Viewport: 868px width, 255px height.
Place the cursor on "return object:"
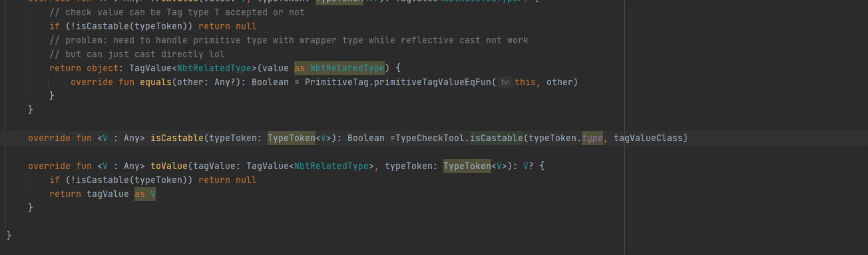click(87, 68)
